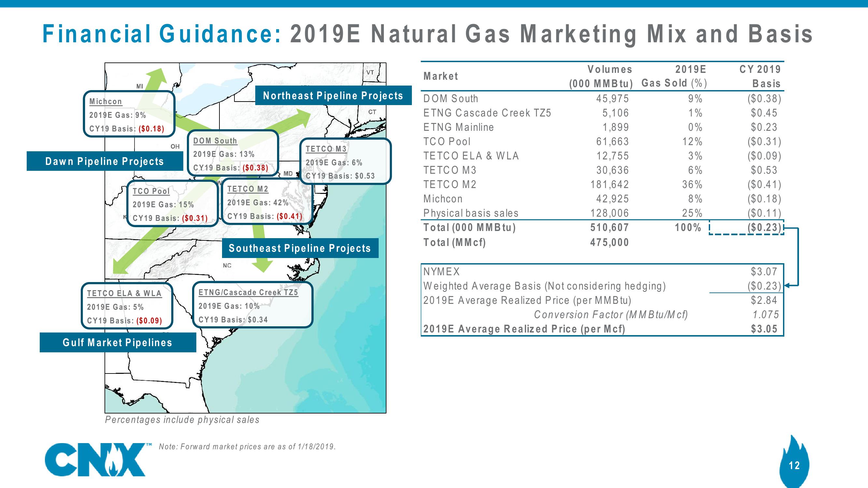The image size is (868, 488).
Task: Click the TETCO ELA & WLA callout heading
Action: tap(124, 293)
